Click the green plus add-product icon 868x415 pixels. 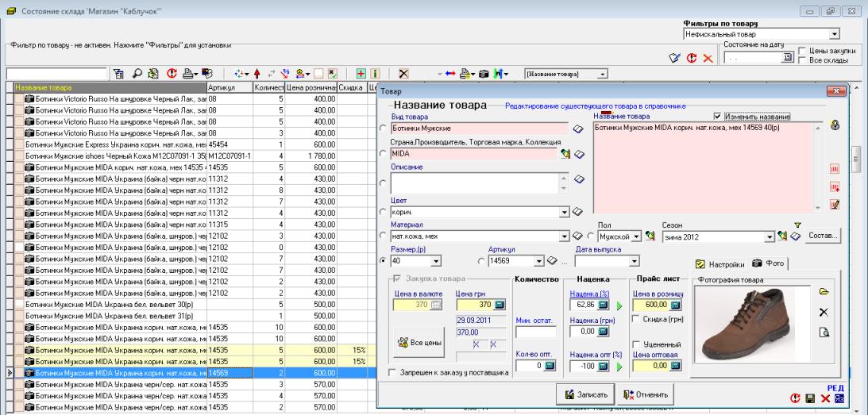[361, 74]
